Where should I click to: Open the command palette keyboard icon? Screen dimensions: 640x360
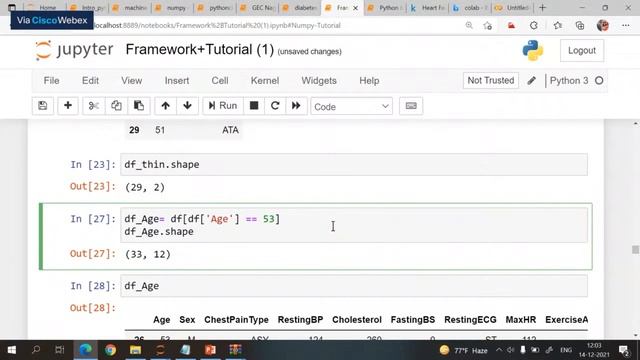click(411, 106)
